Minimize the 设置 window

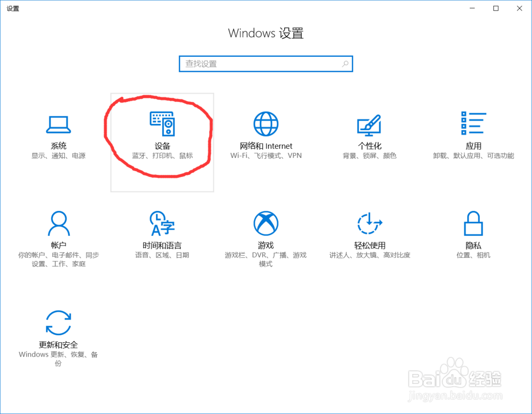[472, 8]
